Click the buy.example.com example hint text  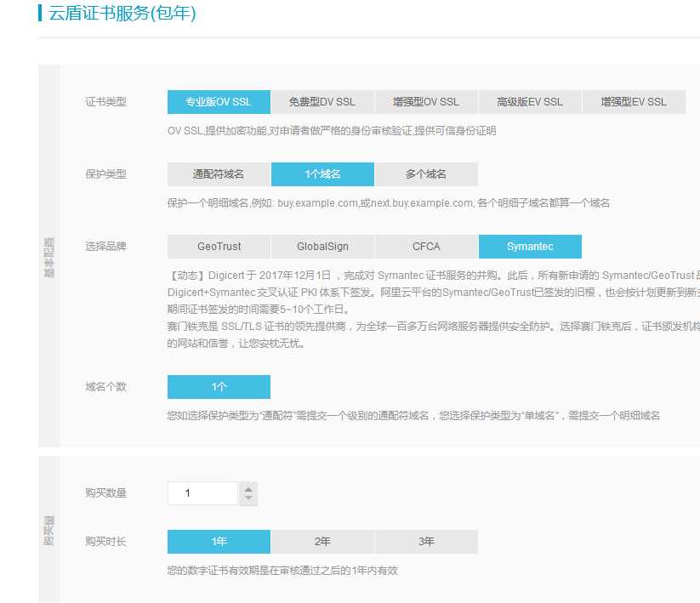[x=389, y=203]
